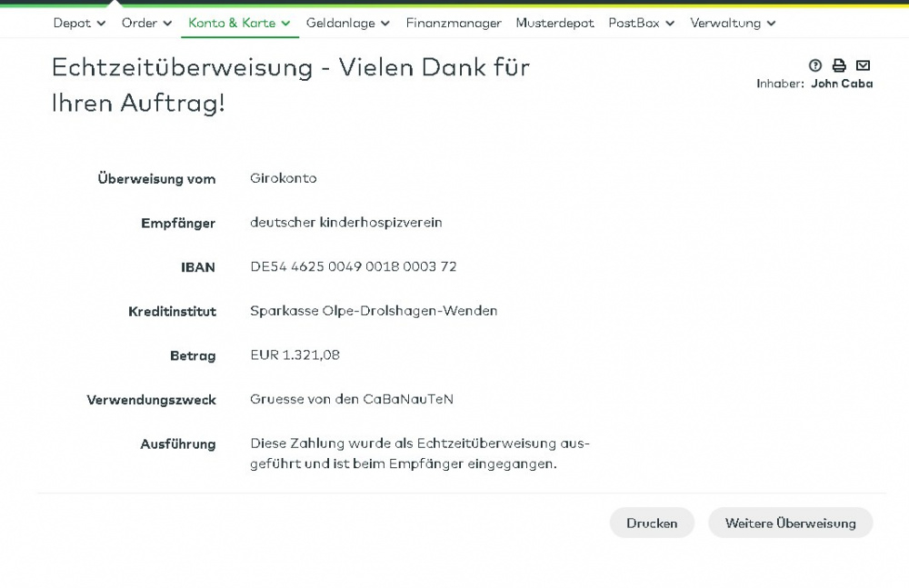The height and width of the screenshot is (588, 909).
Task: Click the IBAN number DE54 4625 0049
Action: (x=353, y=266)
